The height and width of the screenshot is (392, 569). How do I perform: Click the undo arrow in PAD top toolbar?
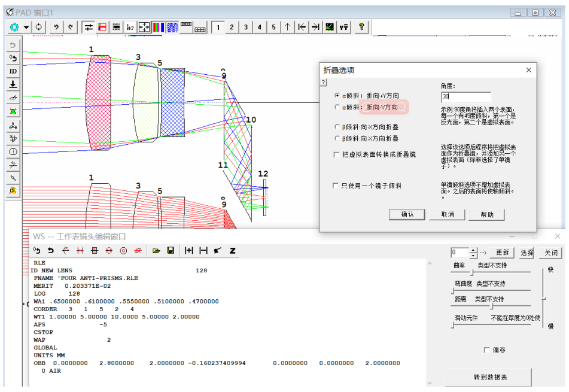pos(56,27)
